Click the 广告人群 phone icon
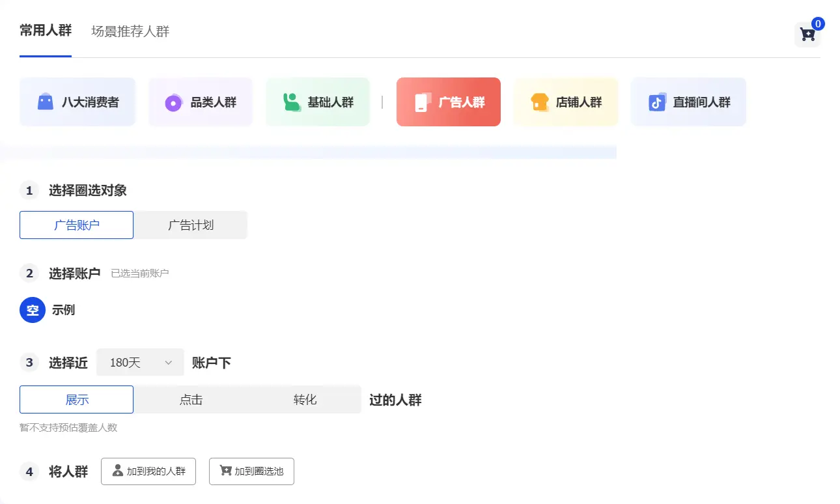Screen dimensions: 840x504 421,102
